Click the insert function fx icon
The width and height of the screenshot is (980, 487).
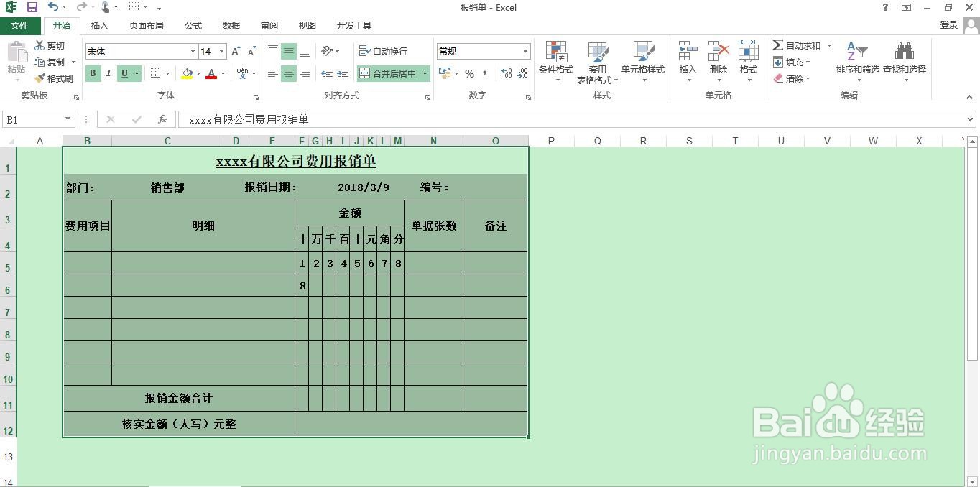(x=162, y=119)
